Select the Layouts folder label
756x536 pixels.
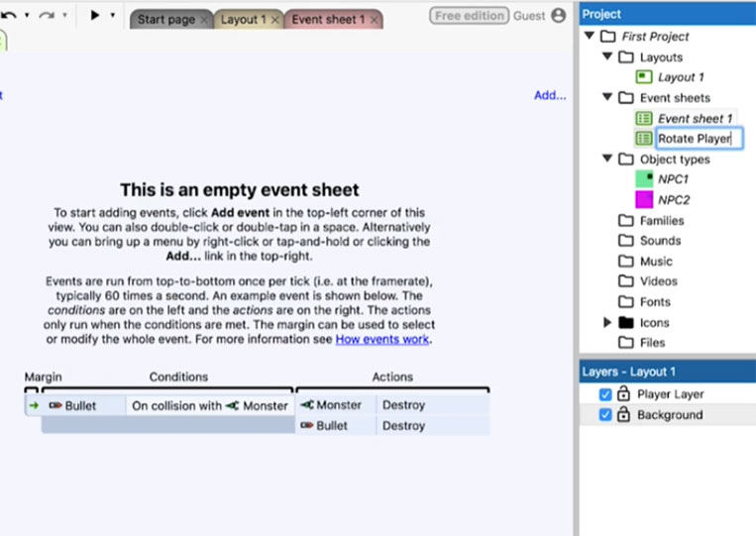661,57
